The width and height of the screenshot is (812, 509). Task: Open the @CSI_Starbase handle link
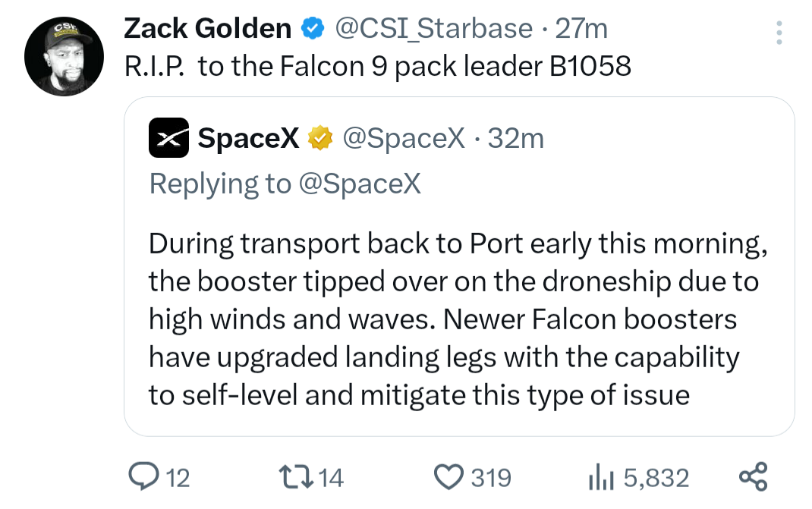pos(433,29)
